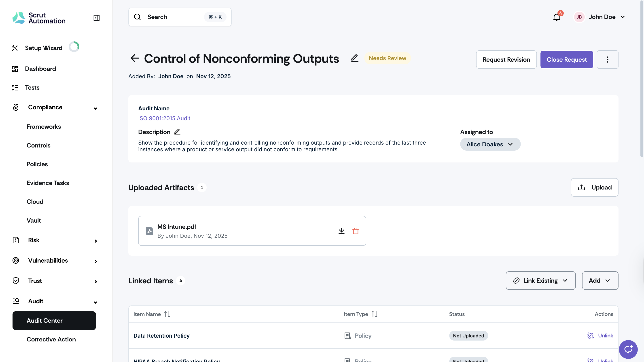This screenshot has height=362, width=644.
Task: Open the Add dropdown
Action: pos(600,281)
